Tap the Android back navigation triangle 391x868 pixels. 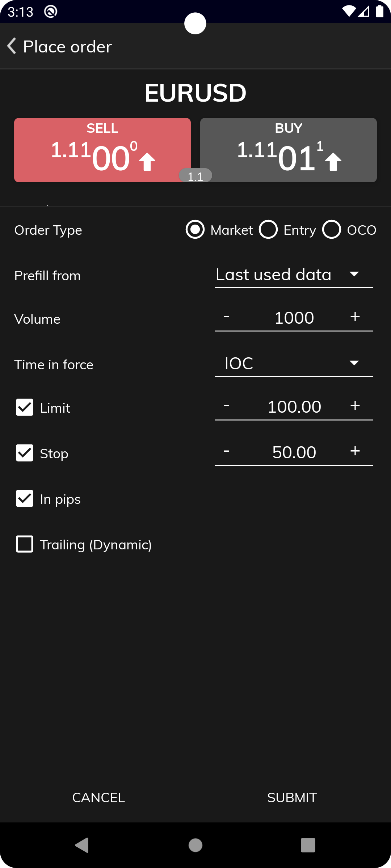[x=82, y=845]
